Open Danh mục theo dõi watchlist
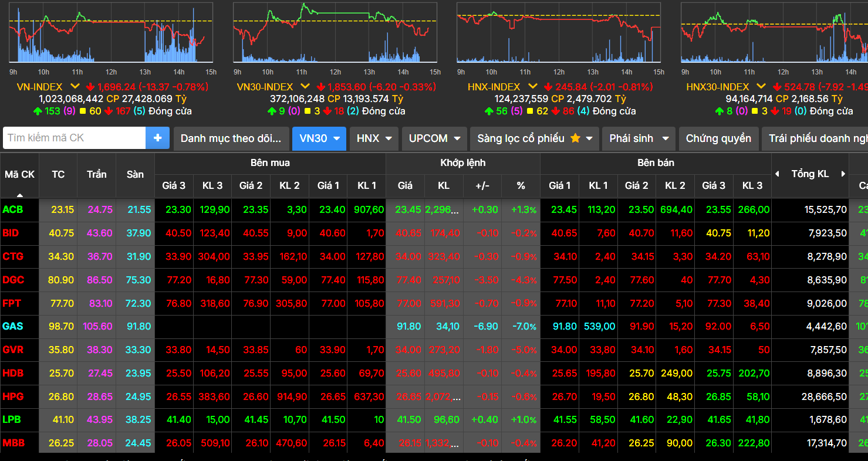The image size is (868, 461). pos(231,138)
